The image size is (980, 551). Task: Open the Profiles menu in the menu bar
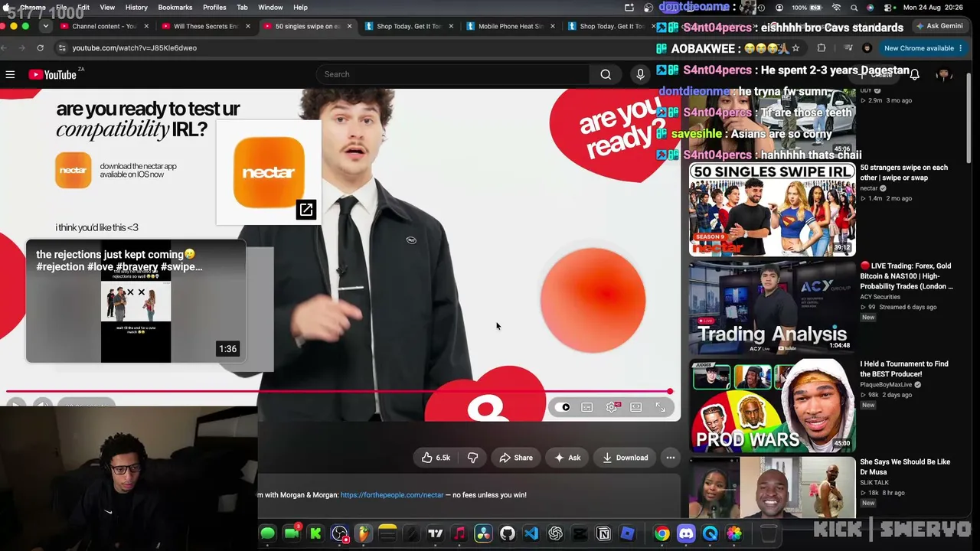coord(214,8)
